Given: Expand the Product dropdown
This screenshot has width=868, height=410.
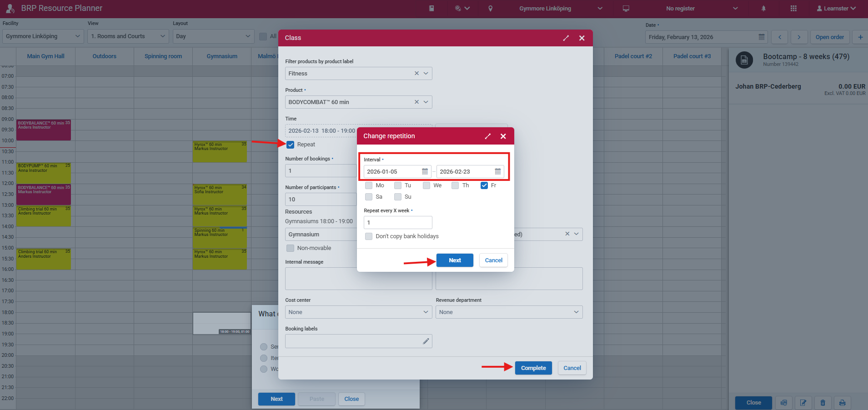Looking at the screenshot, I should point(426,102).
